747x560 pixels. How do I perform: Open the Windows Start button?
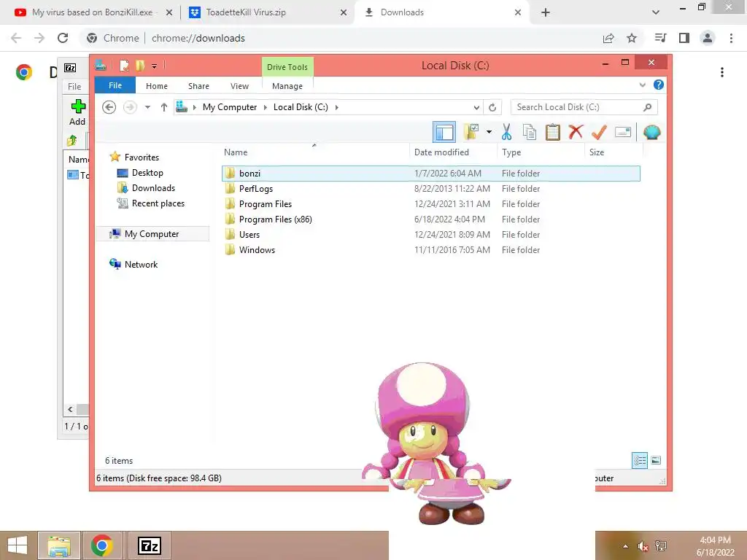(18, 545)
